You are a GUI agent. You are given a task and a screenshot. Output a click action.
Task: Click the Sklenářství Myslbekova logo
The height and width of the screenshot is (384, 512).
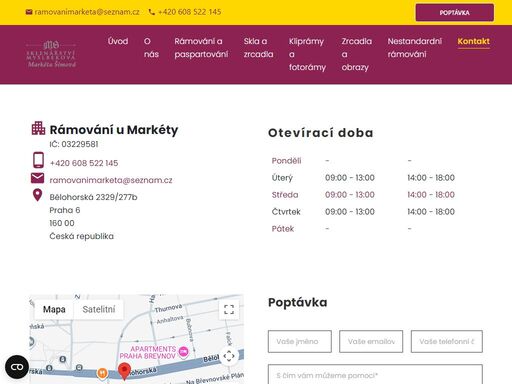[x=51, y=54]
